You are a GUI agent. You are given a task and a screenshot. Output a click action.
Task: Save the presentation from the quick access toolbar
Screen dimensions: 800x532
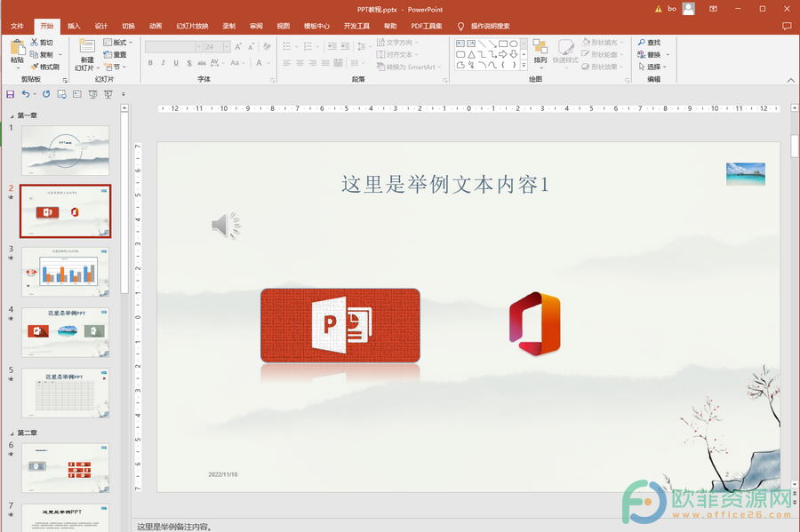coord(10,94)
